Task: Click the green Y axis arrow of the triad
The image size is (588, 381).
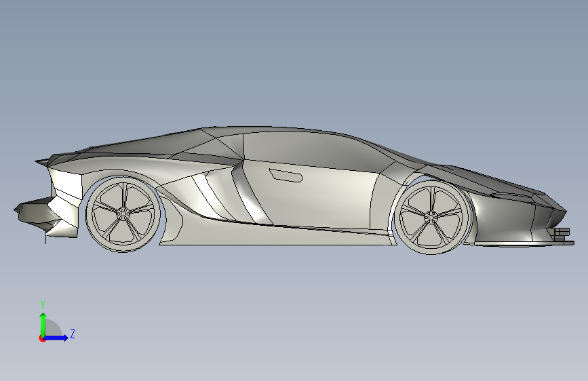Action: pos(43,324)
